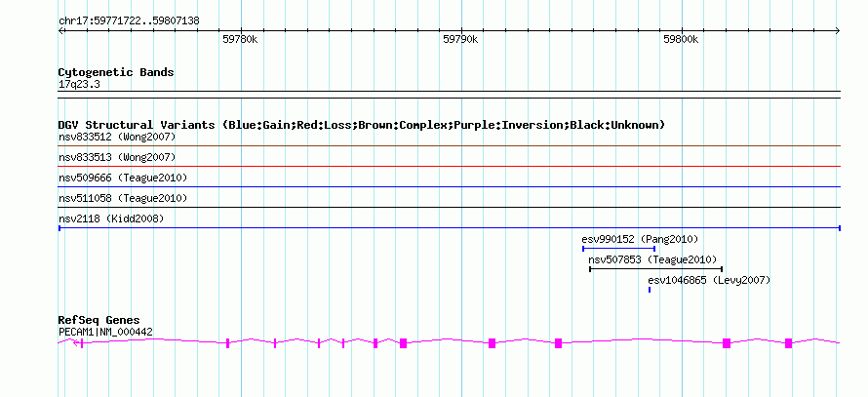Image resolution: width=868 pixels, height=397 pixels.
Task: Click the black nsv511058 variant bar
Action: pyautogui.click(x=450, y=208)
